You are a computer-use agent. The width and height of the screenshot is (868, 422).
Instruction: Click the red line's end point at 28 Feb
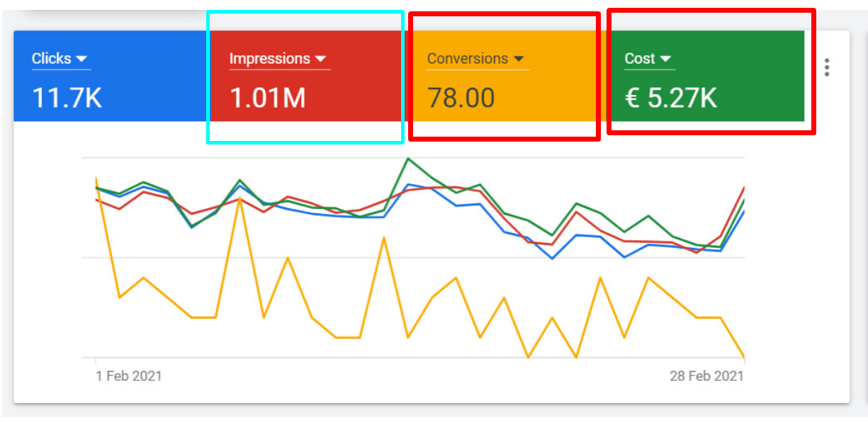(743, 188)
